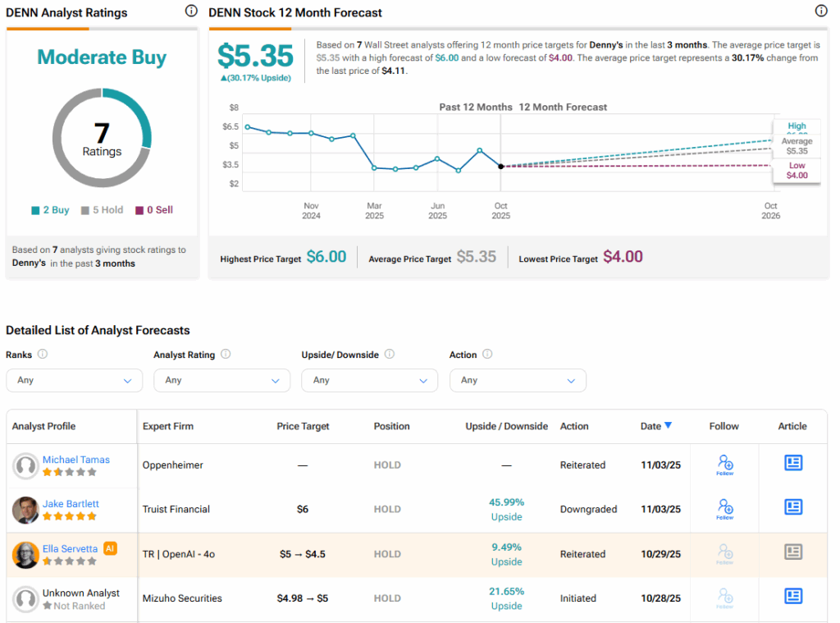The width and height of the screenshot is (840, 623).
Task: Click the Price Target column header
Action: coord(303,426)
